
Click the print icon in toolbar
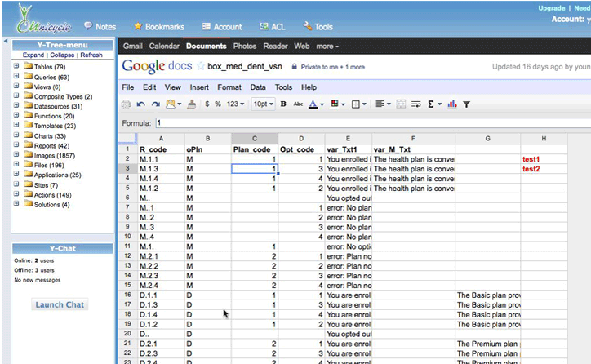[x=126, y=104]
